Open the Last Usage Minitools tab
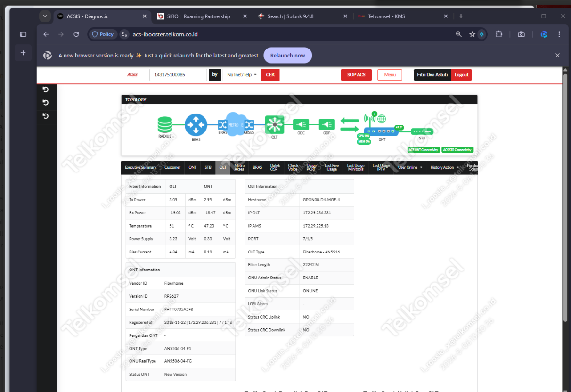571x392 pixels. (x=356, y=167)
